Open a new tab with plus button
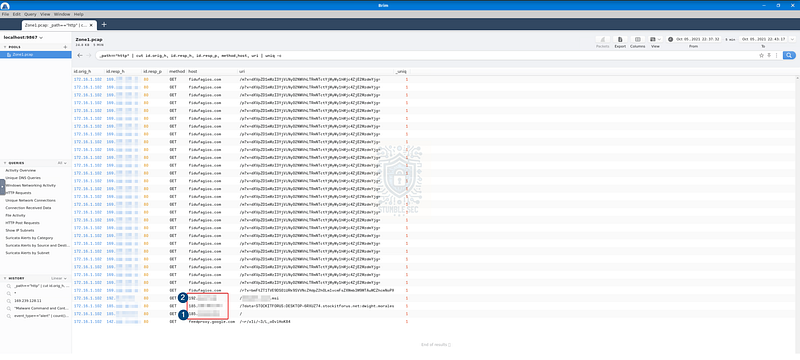This screenshot has width=800, height=360. point(104,24)
